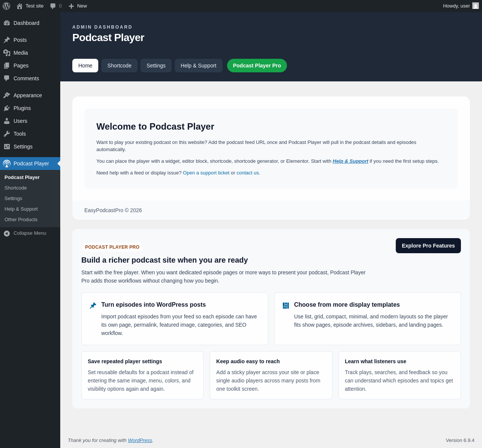Click the Plugins plug icon
Image resolution: width=482 pixels, height=448 pixels.
[x=7, y=108]
